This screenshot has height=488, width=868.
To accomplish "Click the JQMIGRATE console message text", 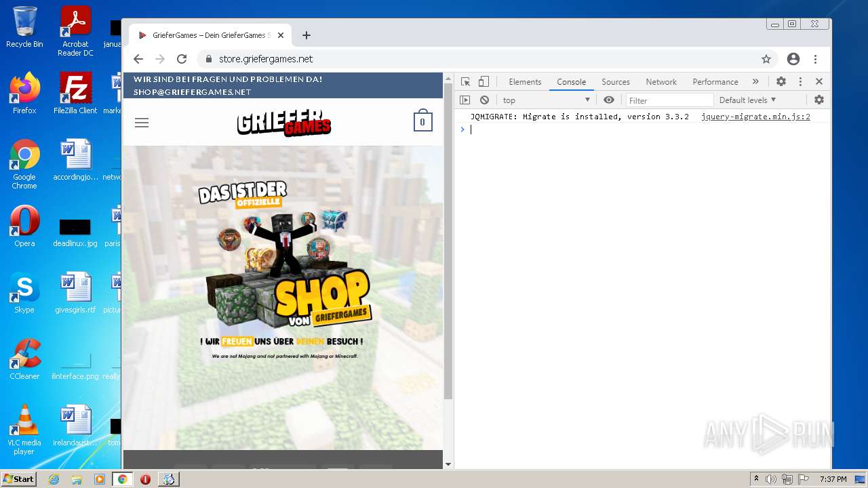I will tap(579, 117).
